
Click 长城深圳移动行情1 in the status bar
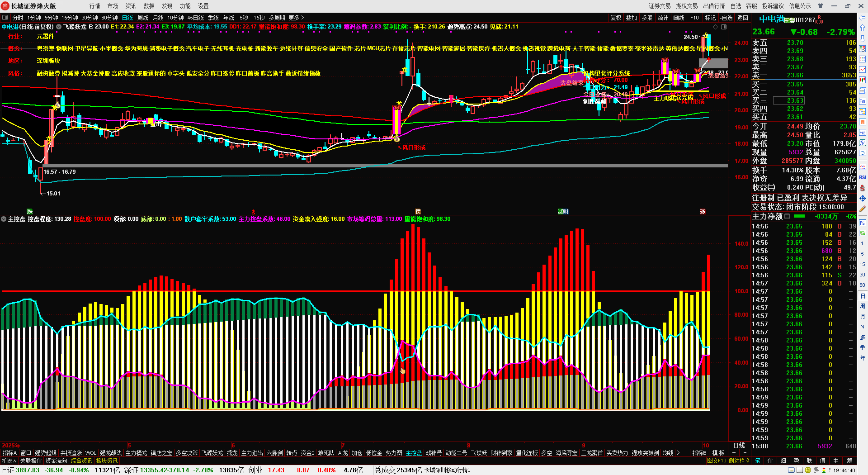[447, 470]
